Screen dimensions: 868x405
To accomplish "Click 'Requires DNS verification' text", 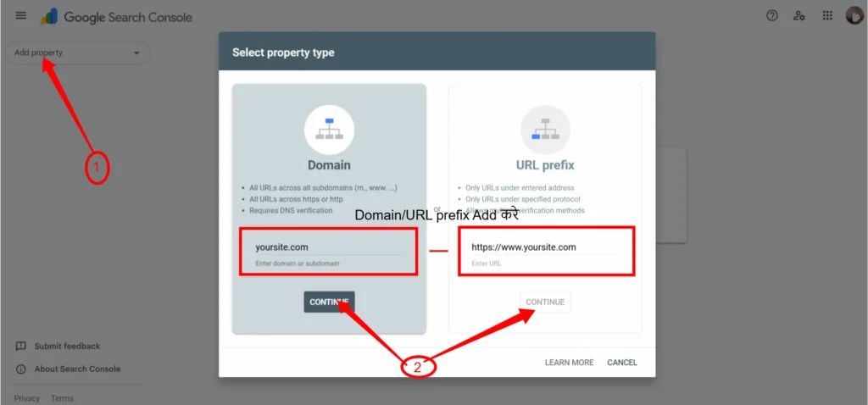I will point(292,210).
